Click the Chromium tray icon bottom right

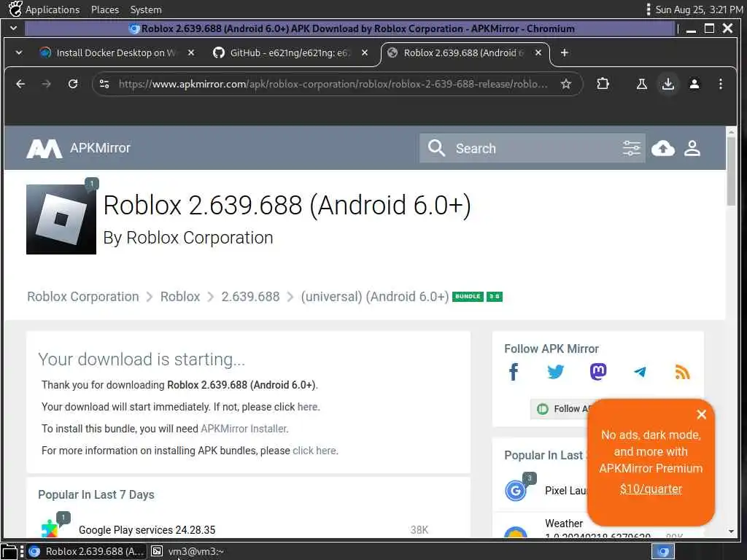pyautogui.click(x=663, y=551)
